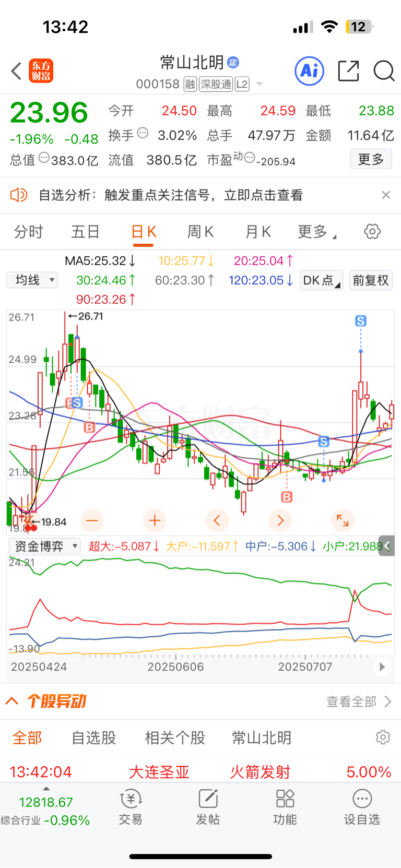401x868 pixels.
Task: Tap the 120:23.05 moving average value
Action: 261,280
